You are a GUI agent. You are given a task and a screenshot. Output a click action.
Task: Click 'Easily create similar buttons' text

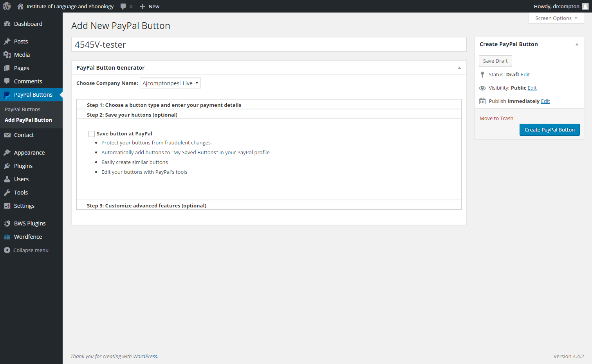click(x=134, y=162)
